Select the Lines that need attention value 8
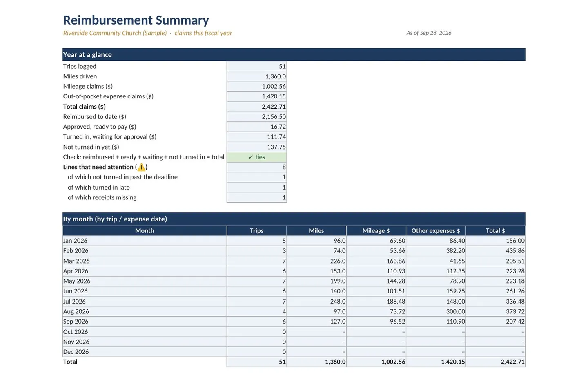Image resolution: width=588 pixels, height=382 pixels. [x=256, y=167]
